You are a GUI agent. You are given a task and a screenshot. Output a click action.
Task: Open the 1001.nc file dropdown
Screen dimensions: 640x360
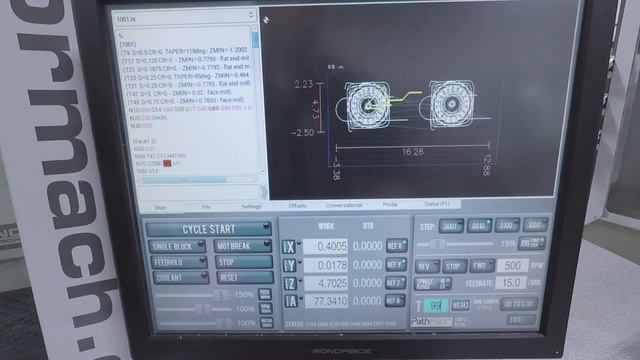pyautogui.click(x=184, y=18)
